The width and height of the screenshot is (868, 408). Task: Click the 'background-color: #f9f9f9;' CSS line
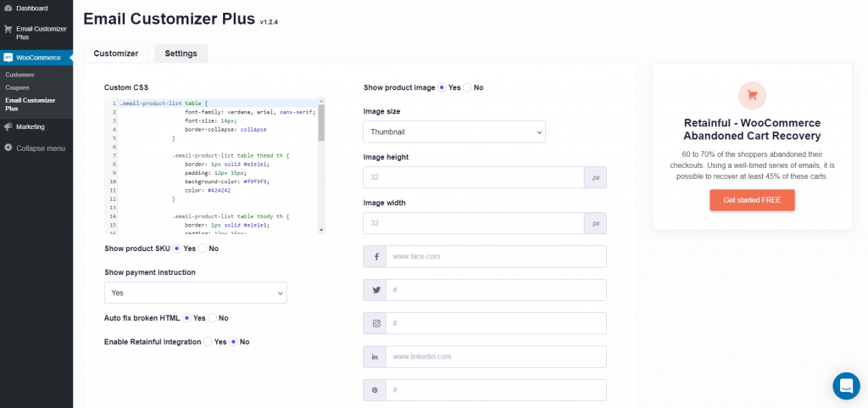227,181
